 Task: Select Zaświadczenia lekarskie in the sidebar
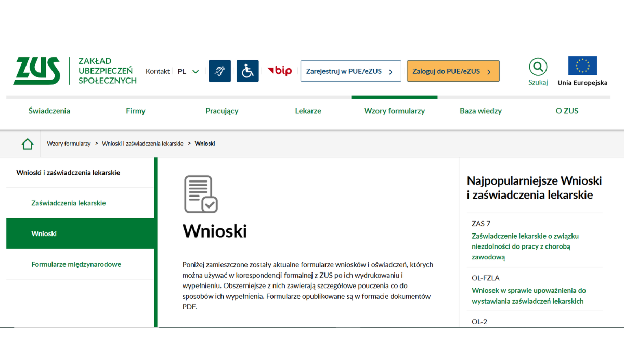69,203
